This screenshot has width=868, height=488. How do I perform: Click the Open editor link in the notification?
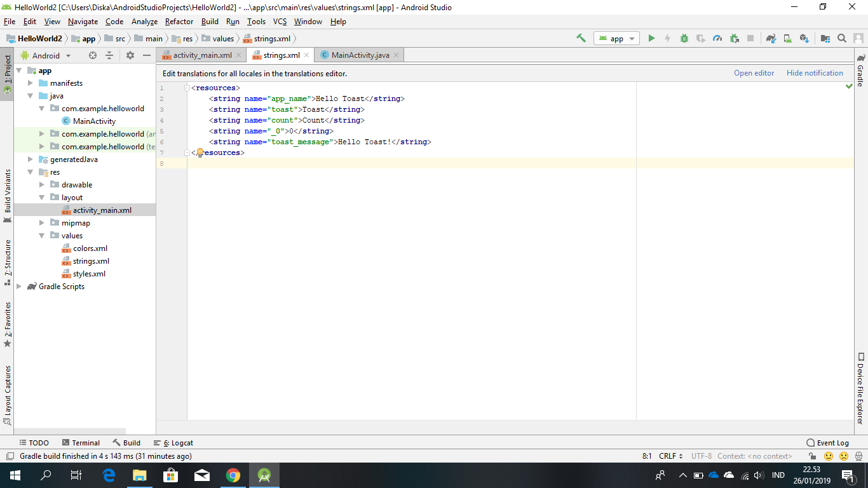(754, 72)
